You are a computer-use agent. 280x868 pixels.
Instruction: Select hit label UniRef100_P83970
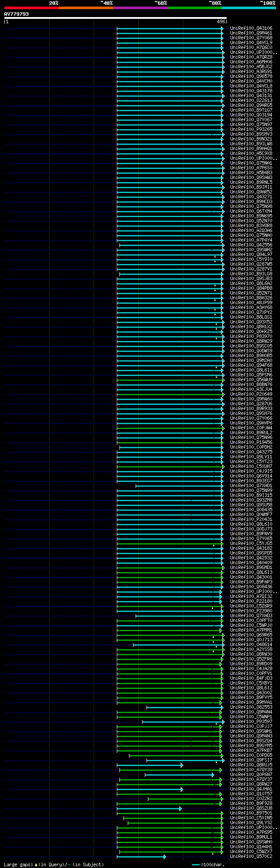[x=251, y=337]
